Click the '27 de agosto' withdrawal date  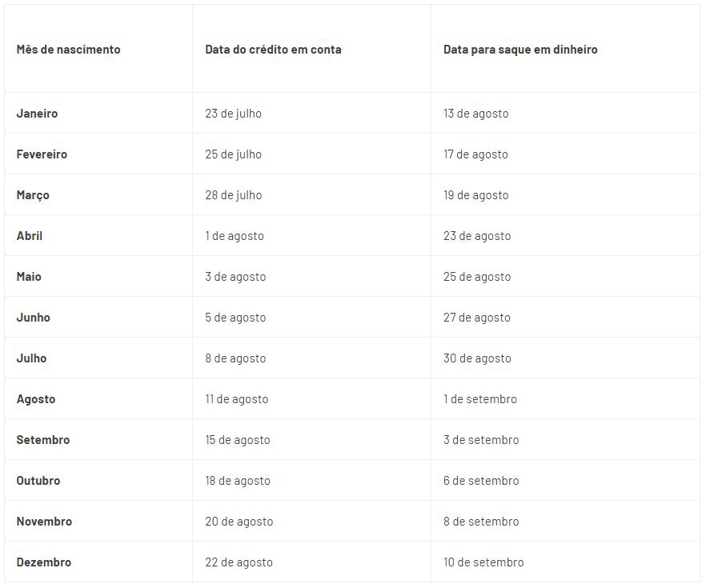477,318
